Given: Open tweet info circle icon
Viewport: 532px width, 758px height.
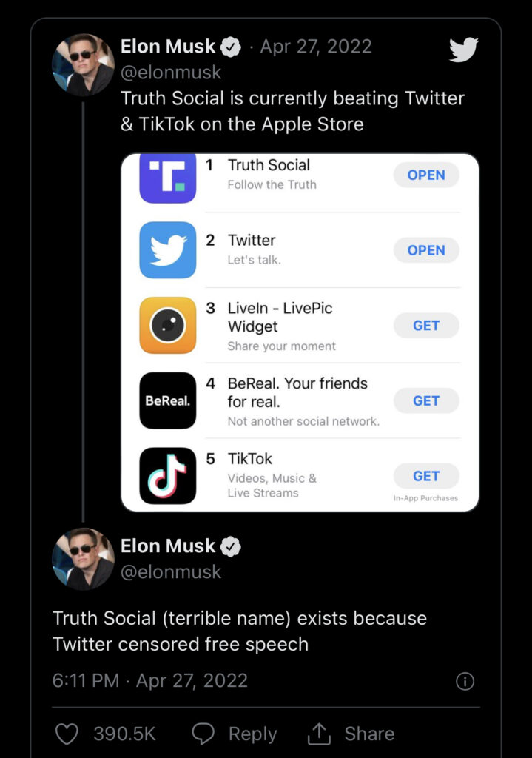Looking at the screenshot, I should click(x=465, y=681).
